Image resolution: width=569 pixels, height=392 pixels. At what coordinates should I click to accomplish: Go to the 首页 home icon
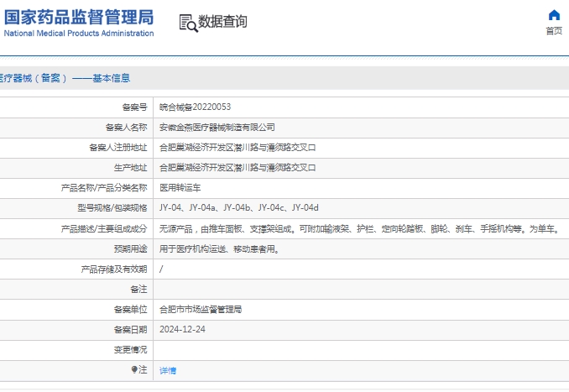554,15
